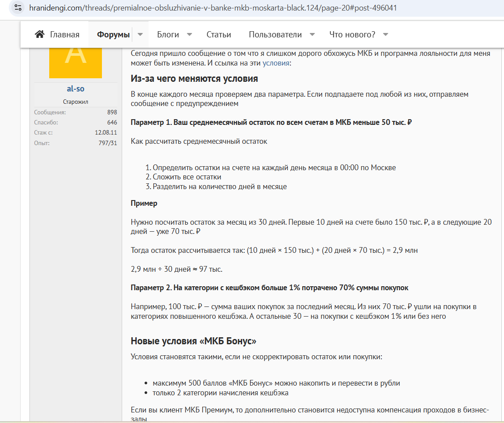Click bullet максимум 500 баллов «МКБ Бонус»
The image size is (504, 423).
(x=276, y=383)
